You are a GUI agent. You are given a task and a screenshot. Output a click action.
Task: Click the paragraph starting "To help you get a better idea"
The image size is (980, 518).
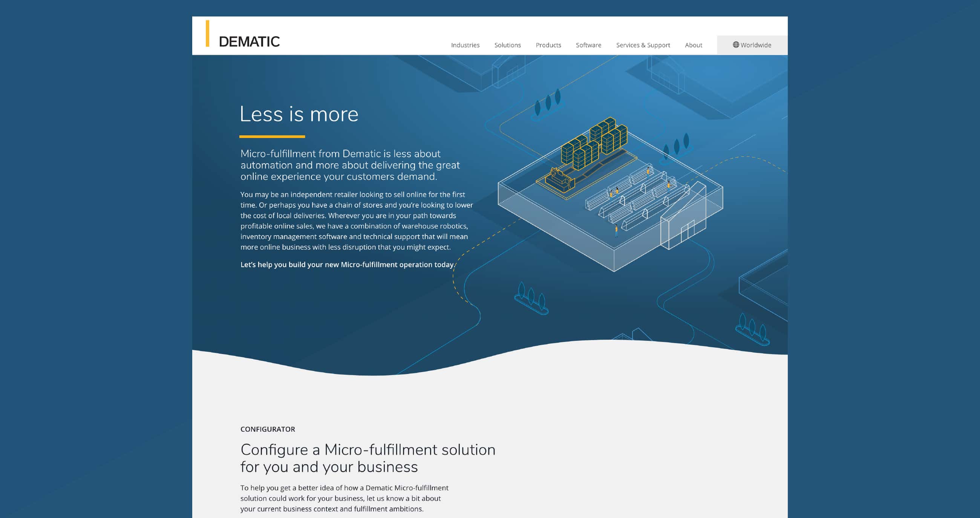344,498
